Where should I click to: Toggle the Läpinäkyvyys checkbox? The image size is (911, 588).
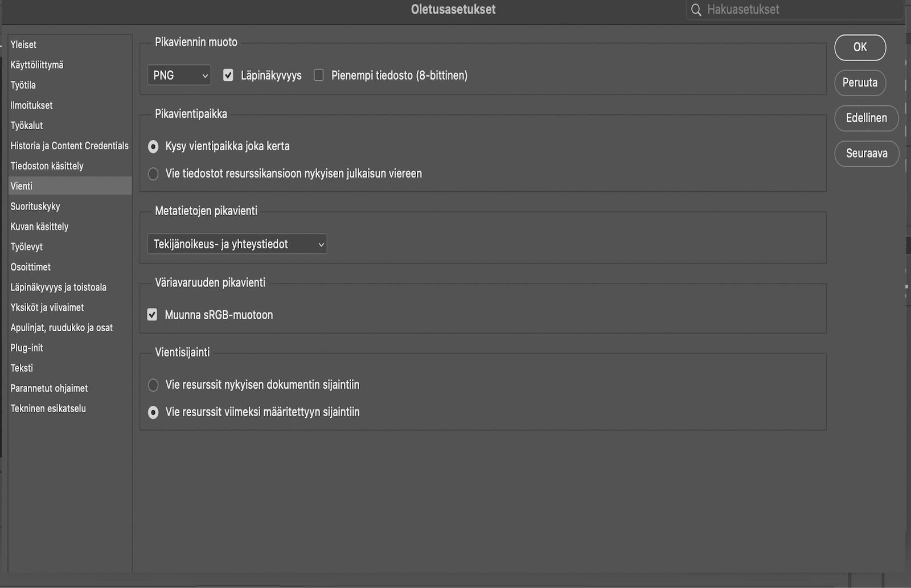pos(228,75)
